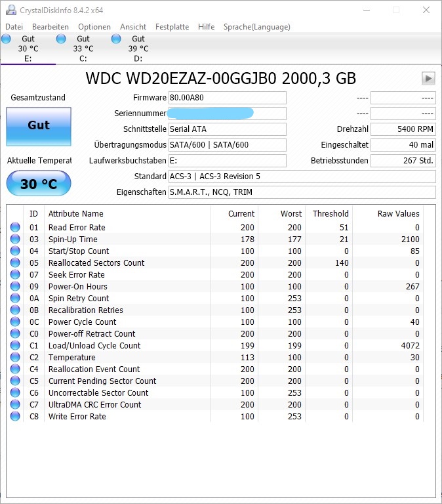Click raw value 4072
The image size is (442, 504).
411,346
